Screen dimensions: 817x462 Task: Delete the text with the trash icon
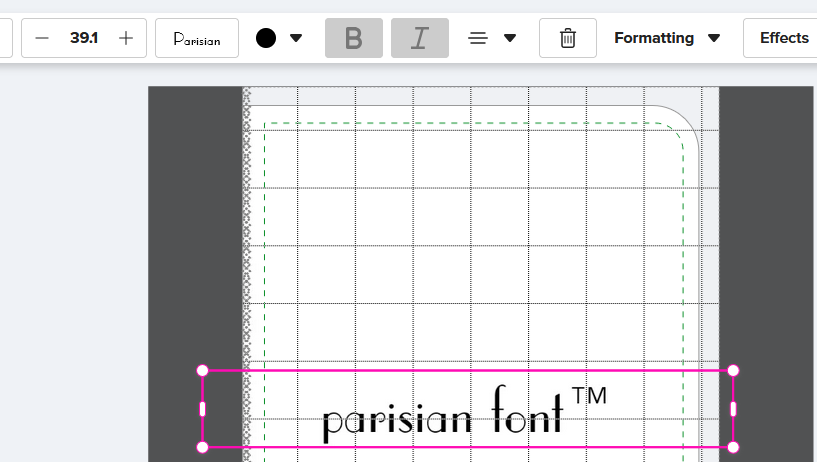pos(568,38)
